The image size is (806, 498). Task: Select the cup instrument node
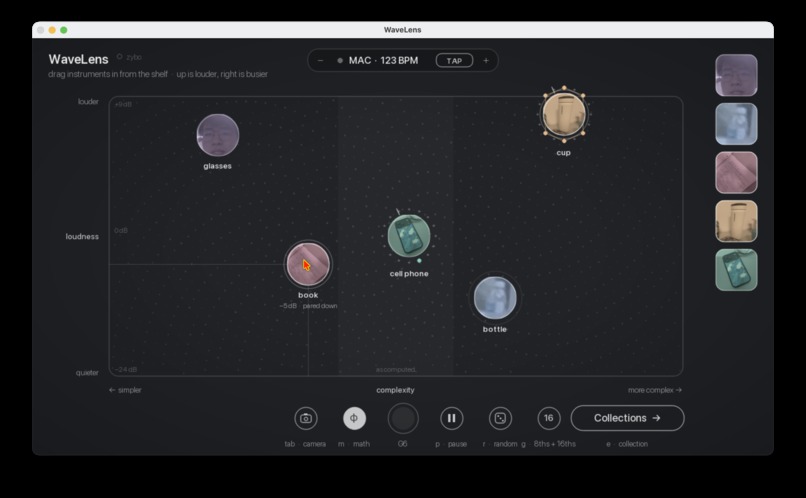564,115
